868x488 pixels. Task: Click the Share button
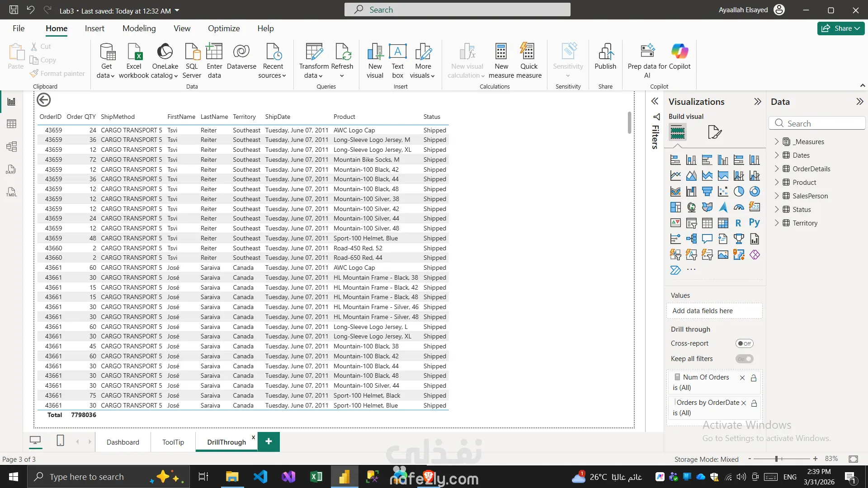click(x=840, y=28)
